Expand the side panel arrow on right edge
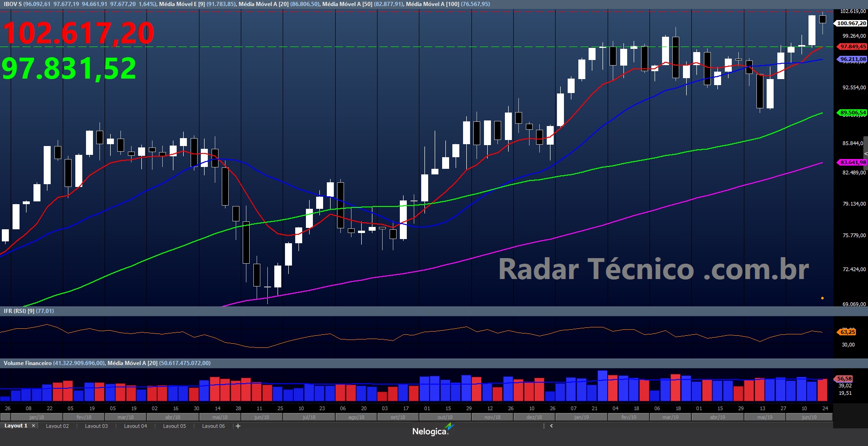 click(x=865, y=153)
